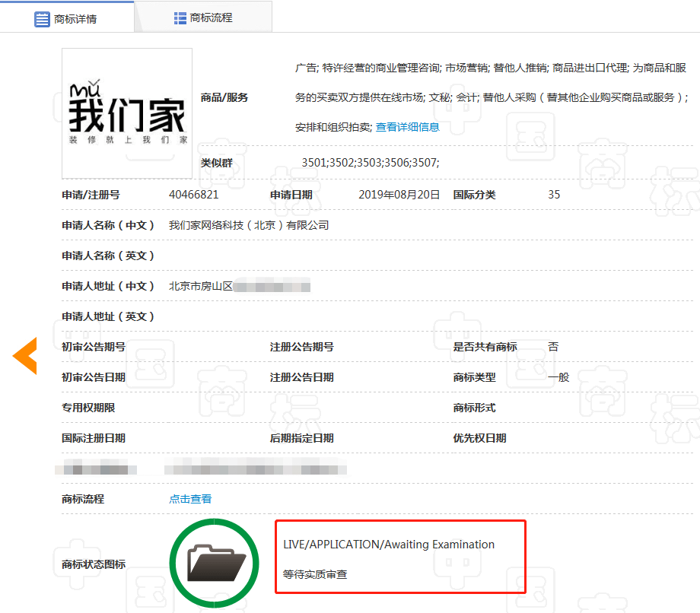
Task: Click the 商标流程 grid icon
Action: click(180, 18)
